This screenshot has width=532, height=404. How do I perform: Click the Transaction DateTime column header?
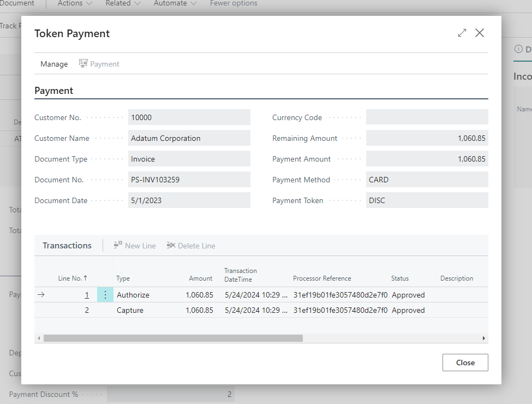(x=240, y=275)
